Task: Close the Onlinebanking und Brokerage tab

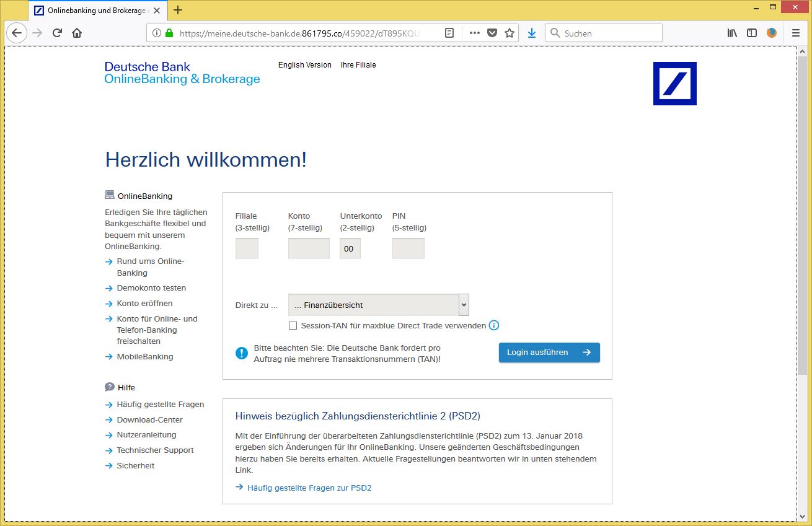Action: click(157, 11)
